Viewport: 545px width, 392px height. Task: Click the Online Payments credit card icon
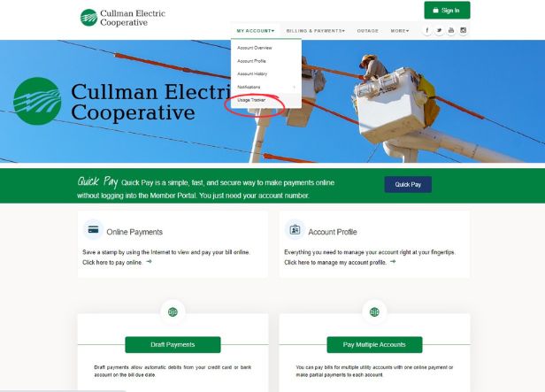[93, 230]
